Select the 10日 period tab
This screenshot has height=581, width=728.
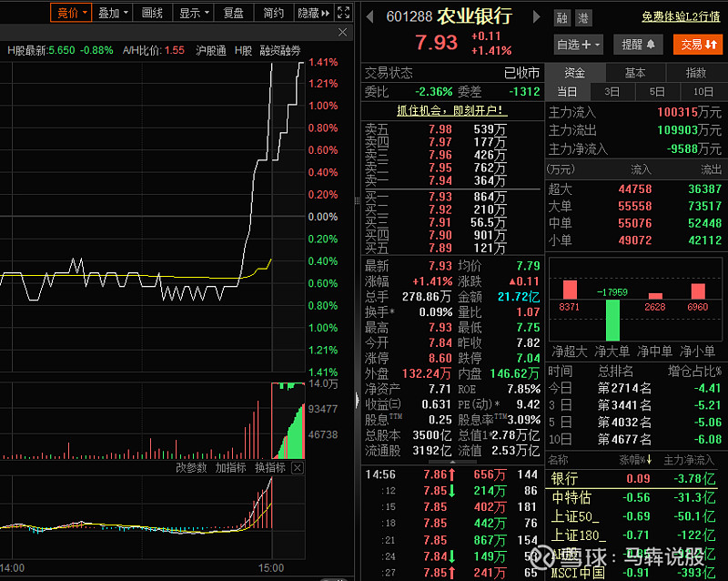pos(703,92)
